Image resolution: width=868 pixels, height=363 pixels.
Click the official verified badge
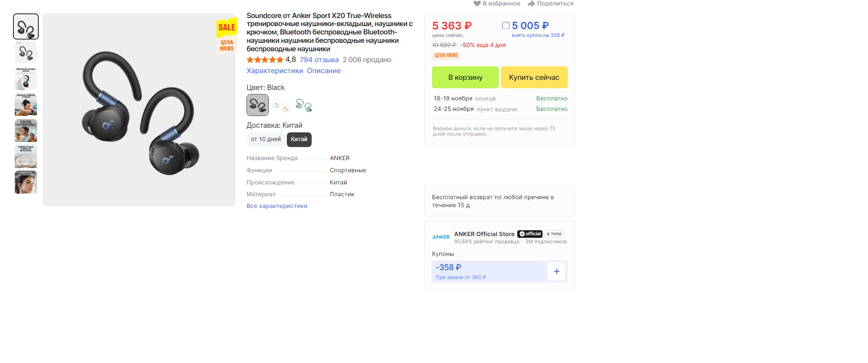(x=530, y=234)
